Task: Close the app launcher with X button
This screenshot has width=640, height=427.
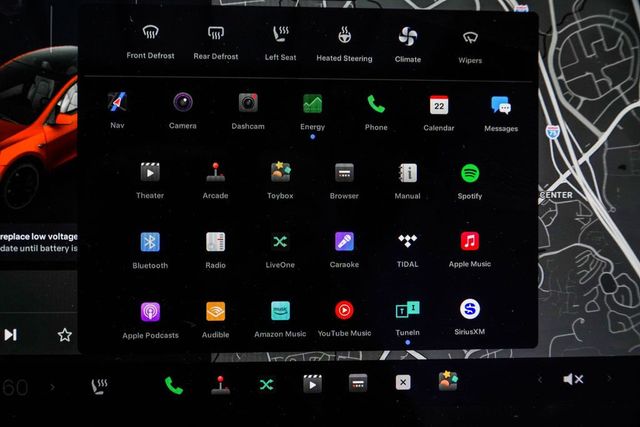Action: pyautogui.click(x=403, y=382)
